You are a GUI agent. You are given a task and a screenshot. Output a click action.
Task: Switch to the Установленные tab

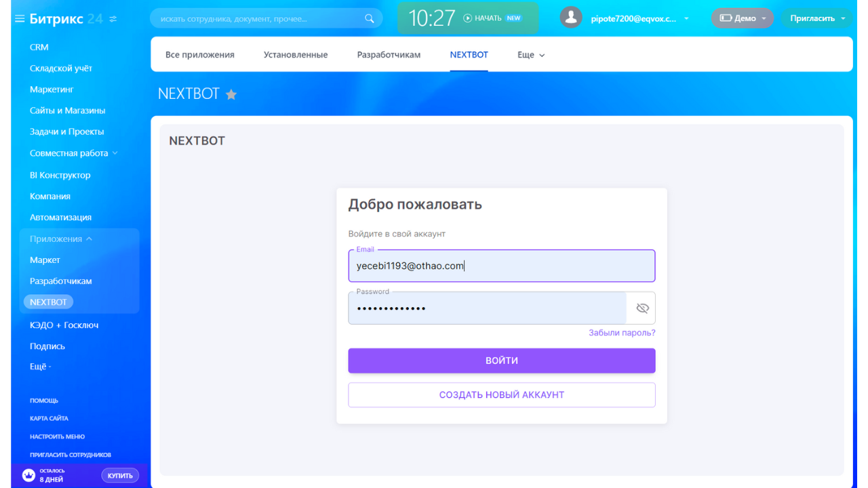[296, 55]
